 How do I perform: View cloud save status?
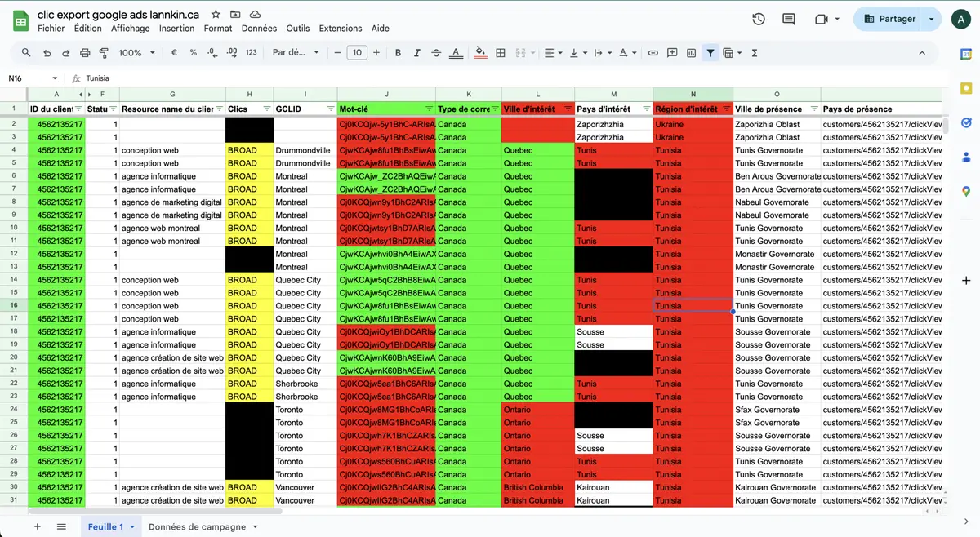255,15
